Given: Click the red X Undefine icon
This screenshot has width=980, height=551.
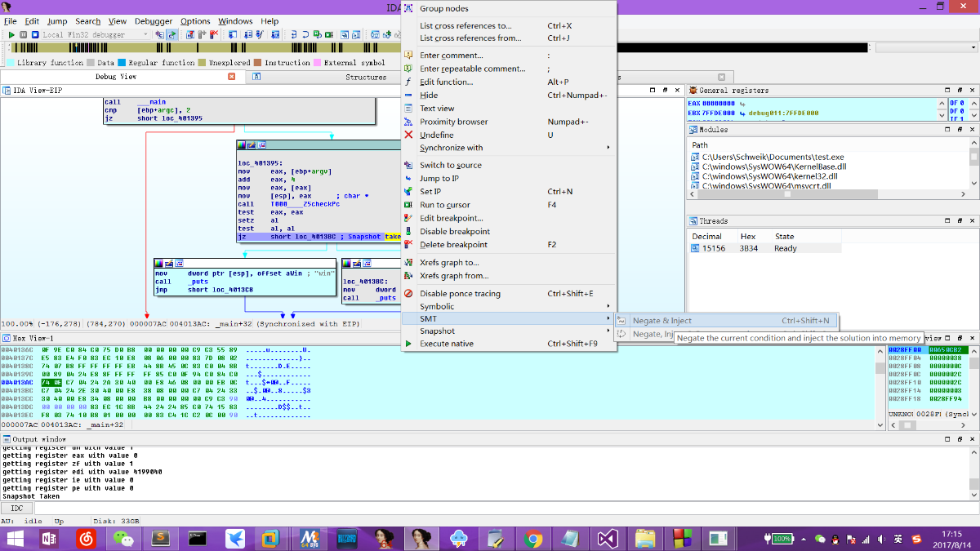Looking at the screenshot, I should point(408,135).
